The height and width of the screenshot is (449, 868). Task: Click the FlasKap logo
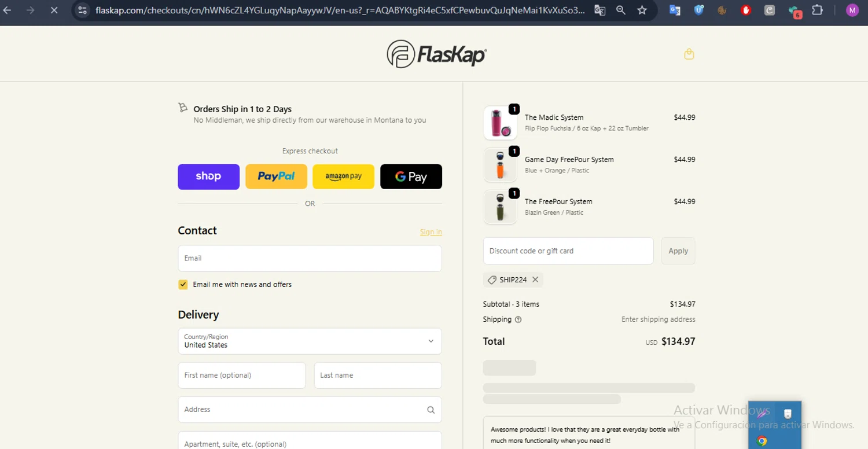click(436, 54)
